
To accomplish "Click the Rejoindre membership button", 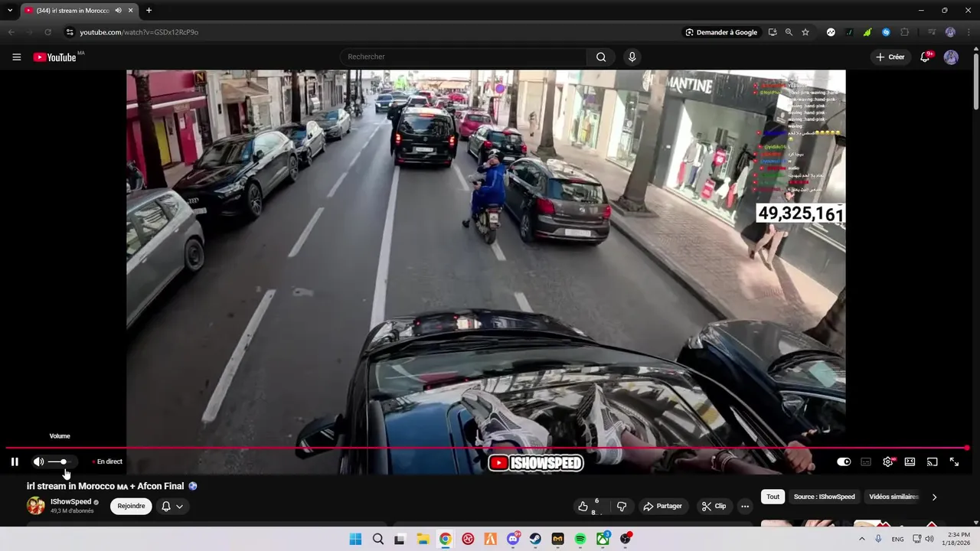I will 131,506.
